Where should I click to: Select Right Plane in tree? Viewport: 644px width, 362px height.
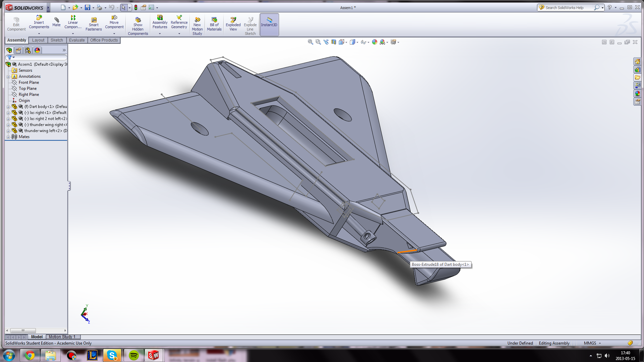29,95
